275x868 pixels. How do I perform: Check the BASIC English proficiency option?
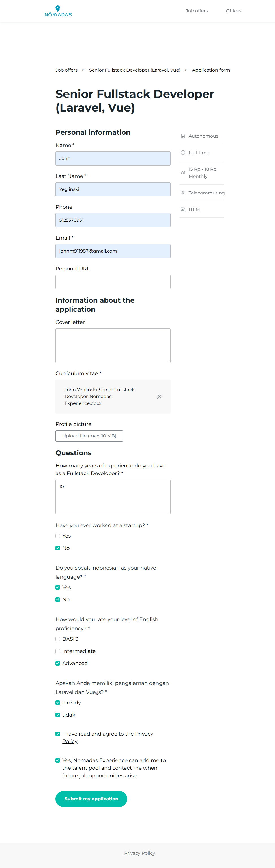pyautogui.click(x=58, y=639)
